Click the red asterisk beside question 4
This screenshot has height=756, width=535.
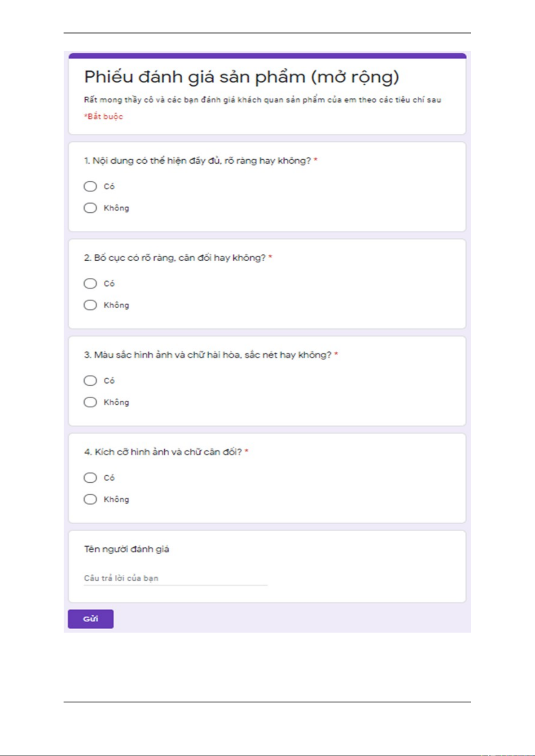247,451
